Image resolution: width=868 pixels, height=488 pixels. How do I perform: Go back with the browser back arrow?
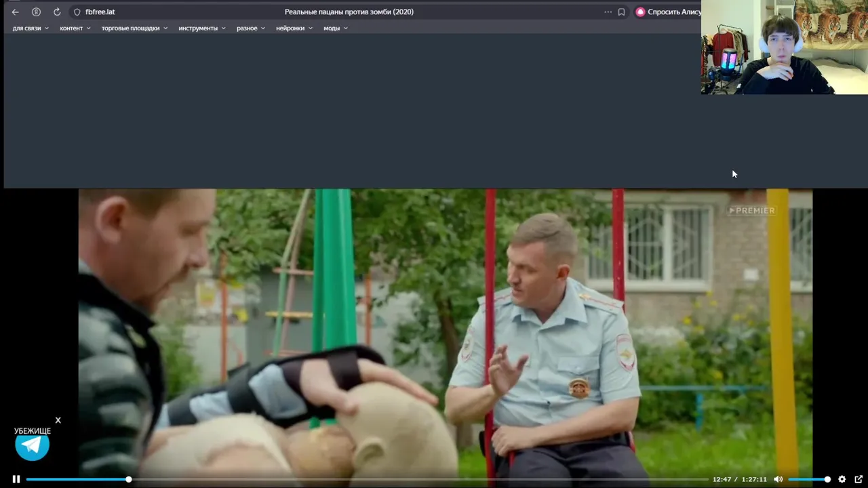[15, 12]
